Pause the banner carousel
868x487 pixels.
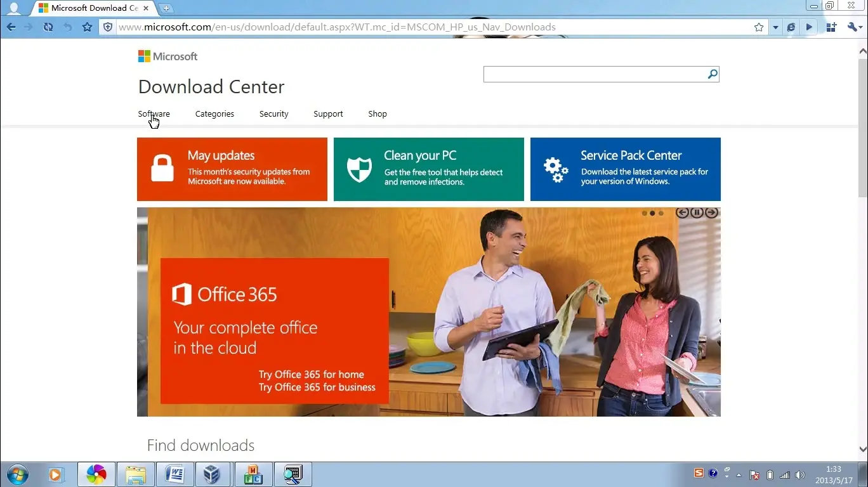pyautogui.click(x=697, y=213)
